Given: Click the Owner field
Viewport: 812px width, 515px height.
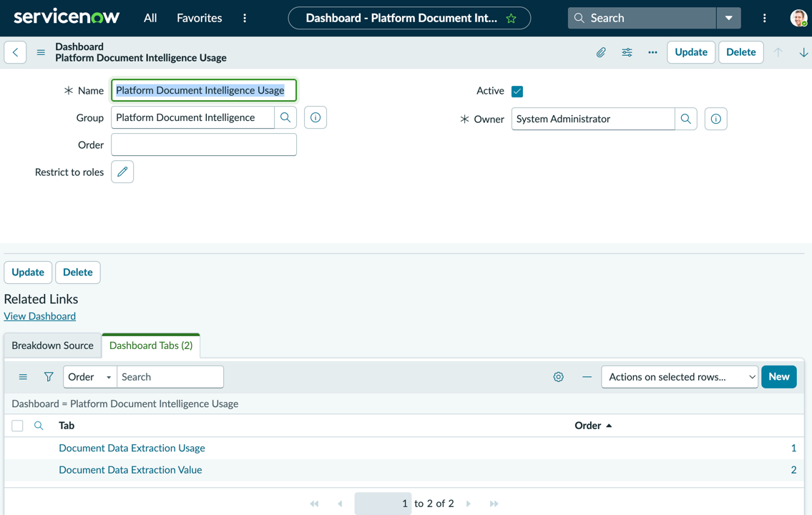Looking at the screenshot, I should coord(593,119).
